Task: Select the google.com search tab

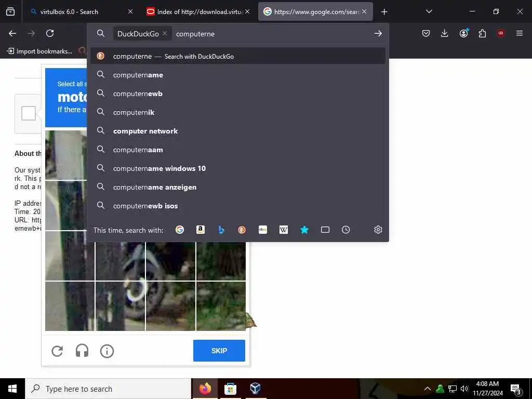Action: 315,11
